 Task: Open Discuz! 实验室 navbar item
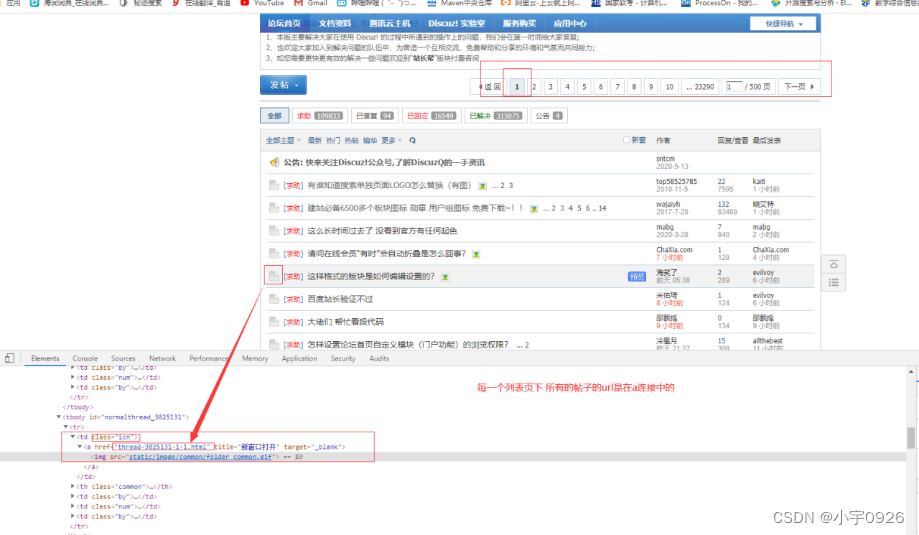coord(457,23)
